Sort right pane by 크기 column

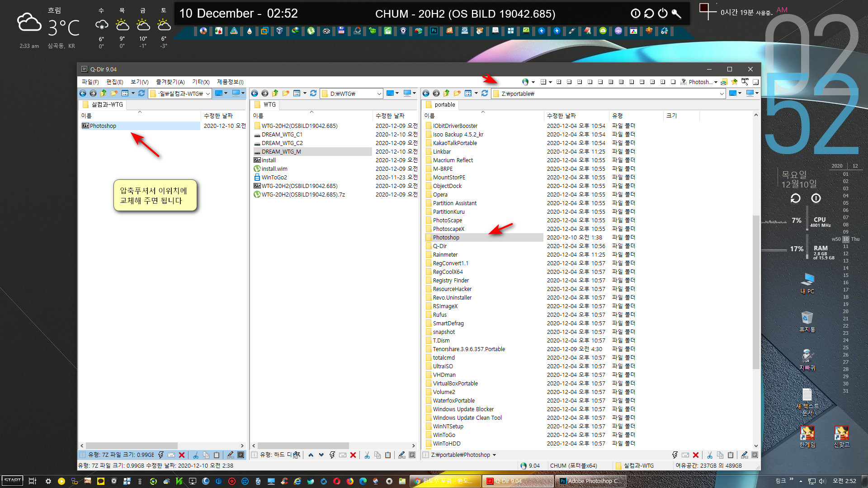[681, 116]
